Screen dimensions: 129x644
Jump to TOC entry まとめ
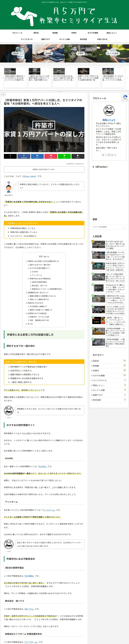pos(30,324)
